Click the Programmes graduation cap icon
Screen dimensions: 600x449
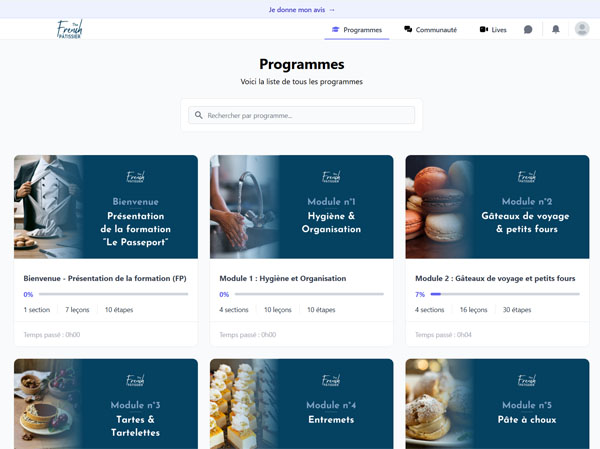tap(336, 29)
